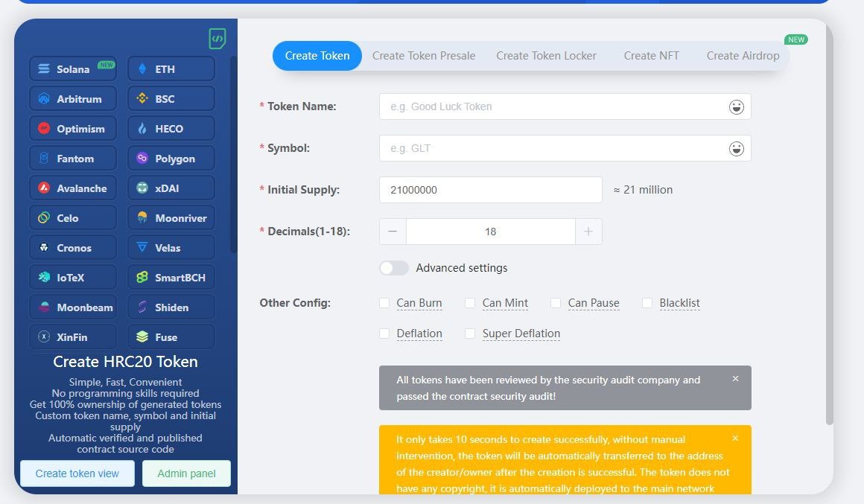Choose the Moonriver chain
The height and width of the screenshot is (504, 864).
171,217
